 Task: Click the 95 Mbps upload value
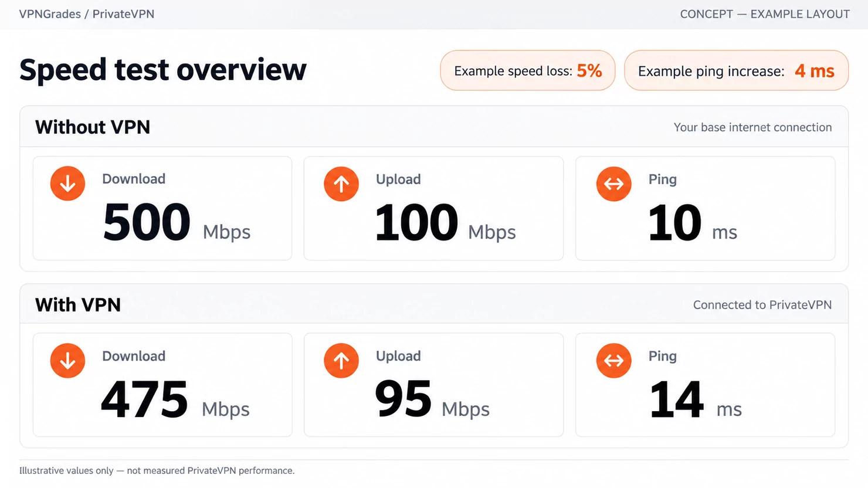point(432,400)
